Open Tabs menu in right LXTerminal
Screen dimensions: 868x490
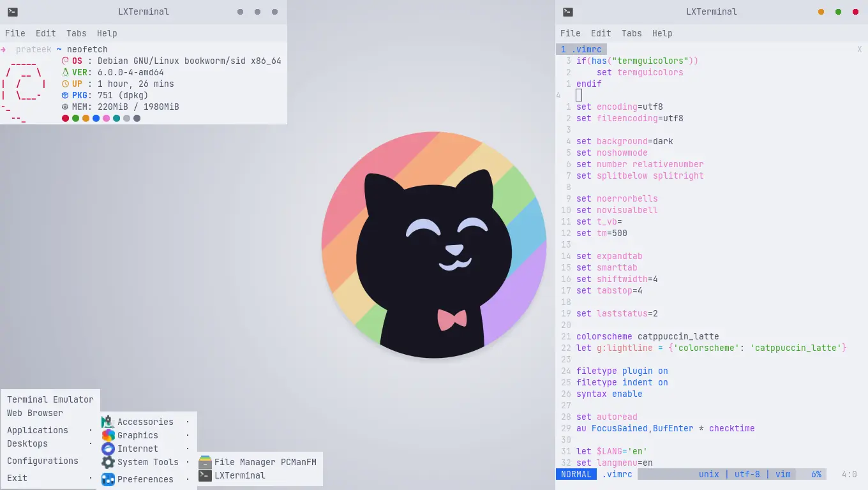(632, 33)
